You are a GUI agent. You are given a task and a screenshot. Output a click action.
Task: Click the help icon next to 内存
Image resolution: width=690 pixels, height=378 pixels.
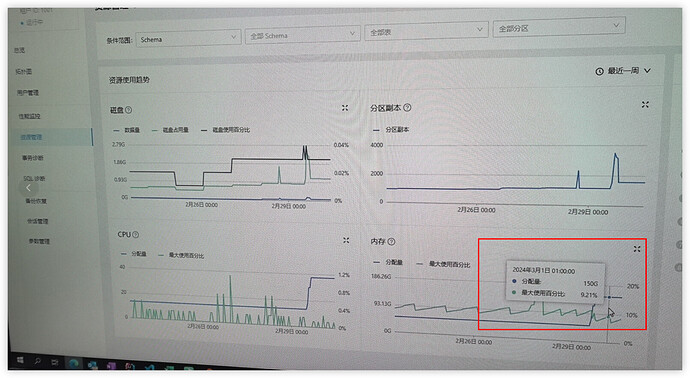pos(391,241)
